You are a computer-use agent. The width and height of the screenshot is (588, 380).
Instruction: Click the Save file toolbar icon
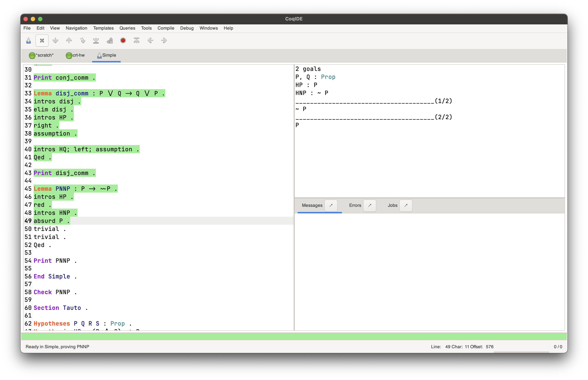(x=28, y=41)
